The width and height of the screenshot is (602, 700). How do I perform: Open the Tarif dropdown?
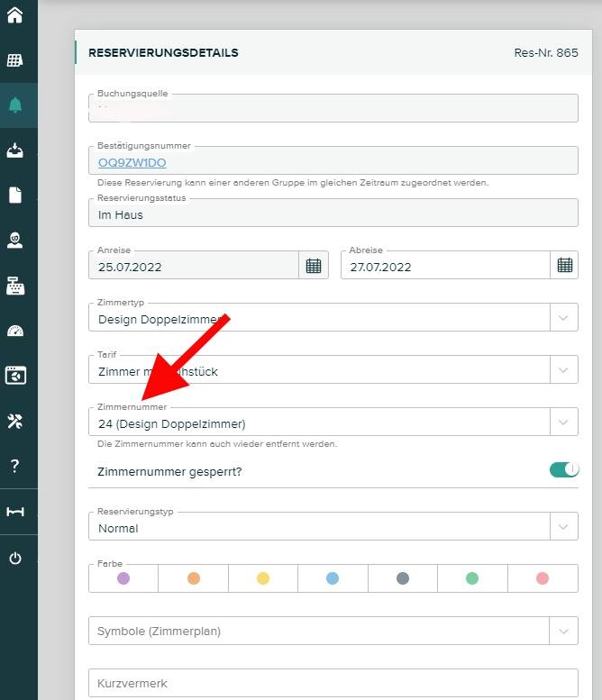(x=563, y=369)
